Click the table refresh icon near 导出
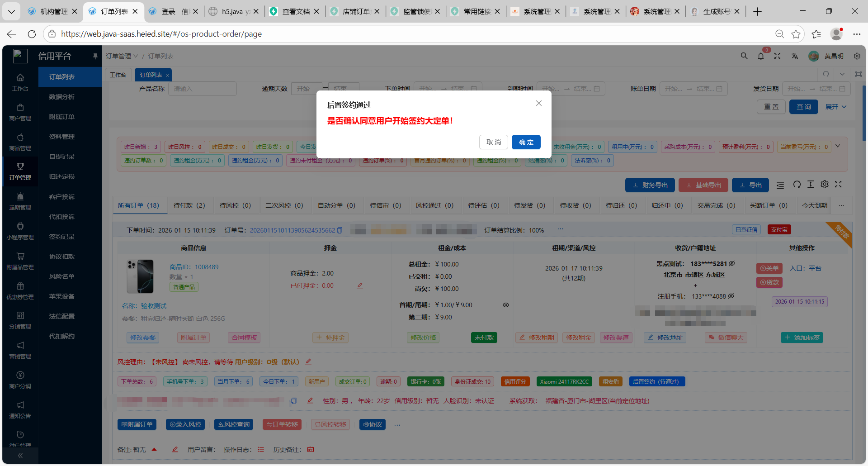 [797, 185]
